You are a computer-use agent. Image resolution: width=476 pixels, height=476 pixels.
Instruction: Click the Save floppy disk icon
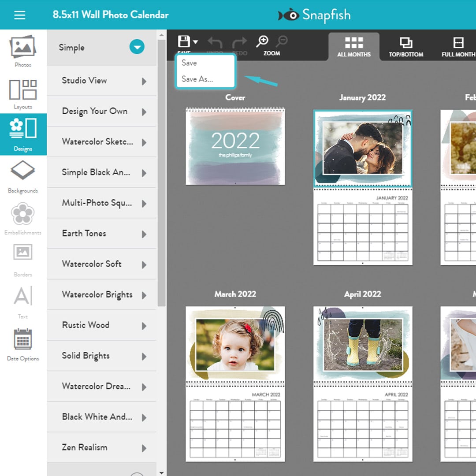click(184, 42)
